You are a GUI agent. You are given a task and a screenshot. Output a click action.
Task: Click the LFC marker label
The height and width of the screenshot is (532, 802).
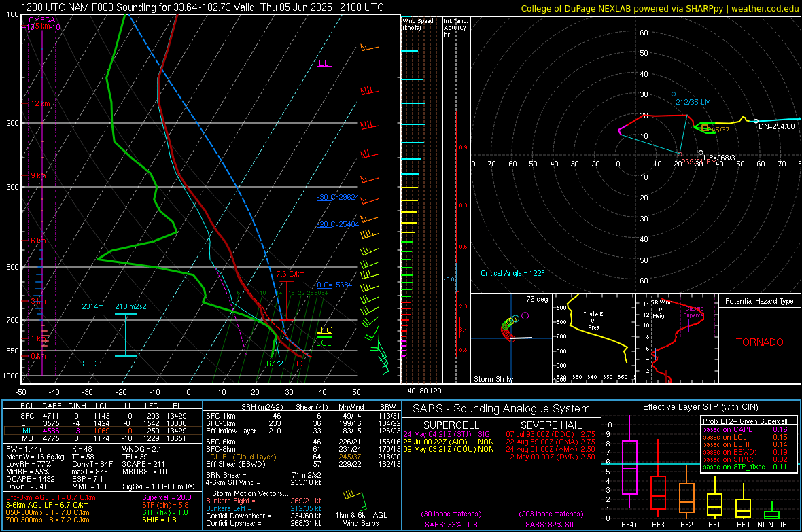(x=324, y=330)
